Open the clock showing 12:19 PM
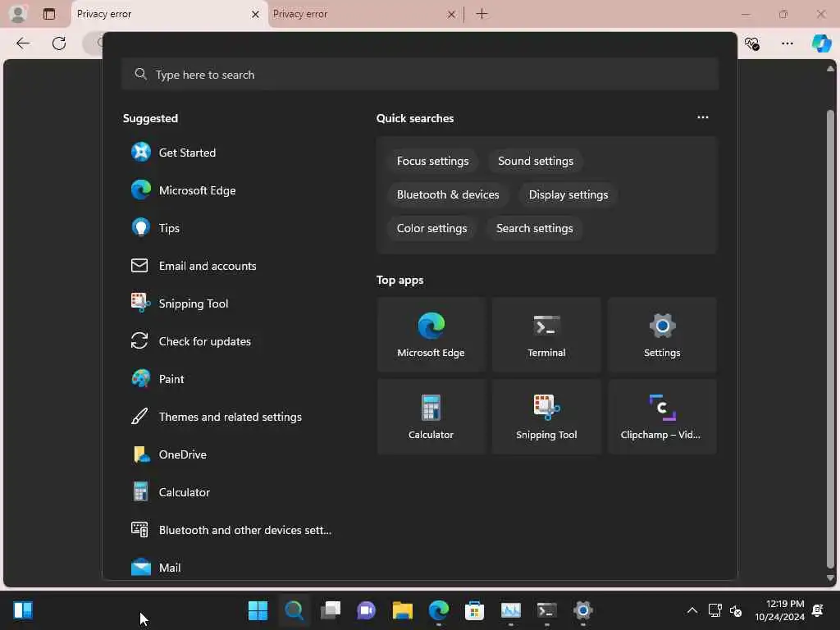The width and height of the screenshot is (840, 630). [x=779, y=610]
